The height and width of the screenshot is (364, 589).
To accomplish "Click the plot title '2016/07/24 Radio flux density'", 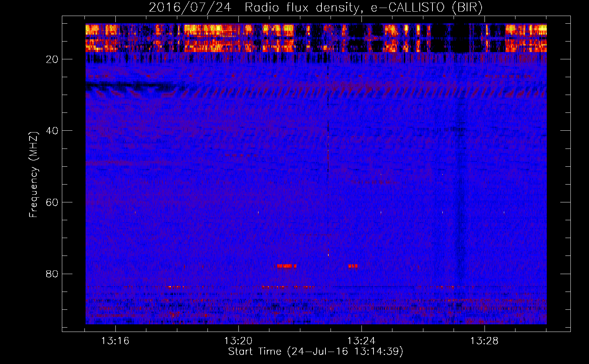I will [316, 7].
